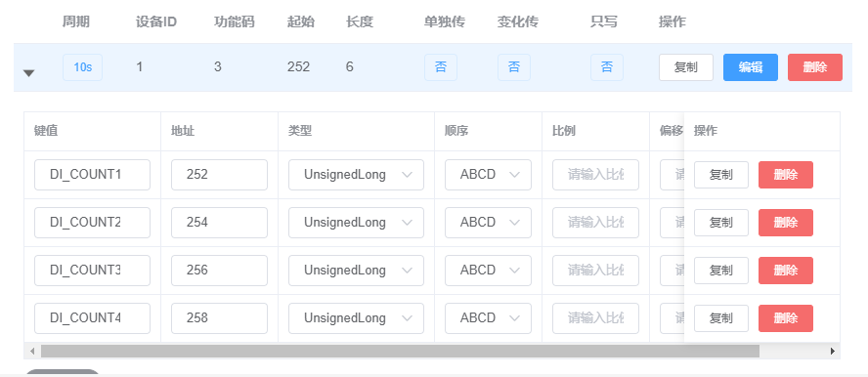
Task: Open UnsignedLong type dropdown for DI_COUNT3
Action: 356,271
